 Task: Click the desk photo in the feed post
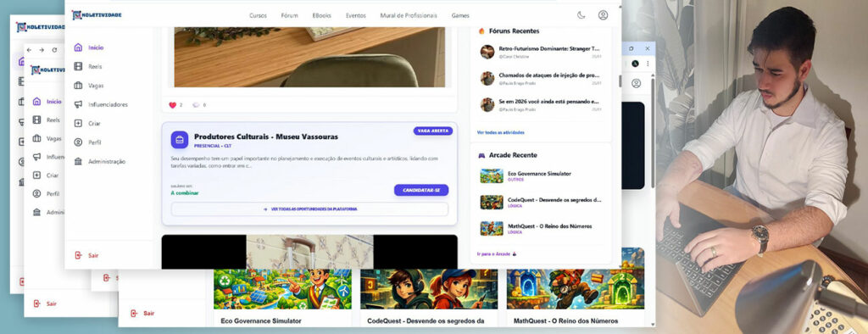click(309, 57)
